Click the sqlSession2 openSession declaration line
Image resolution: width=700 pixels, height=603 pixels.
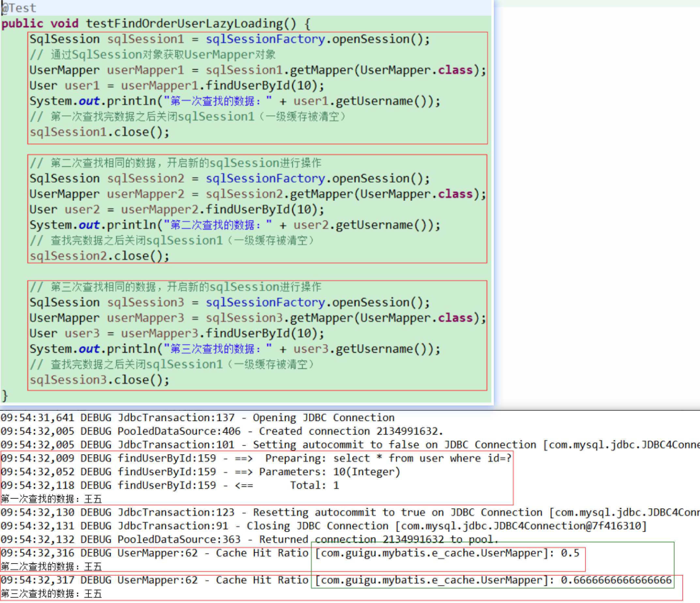coord(229,179)
